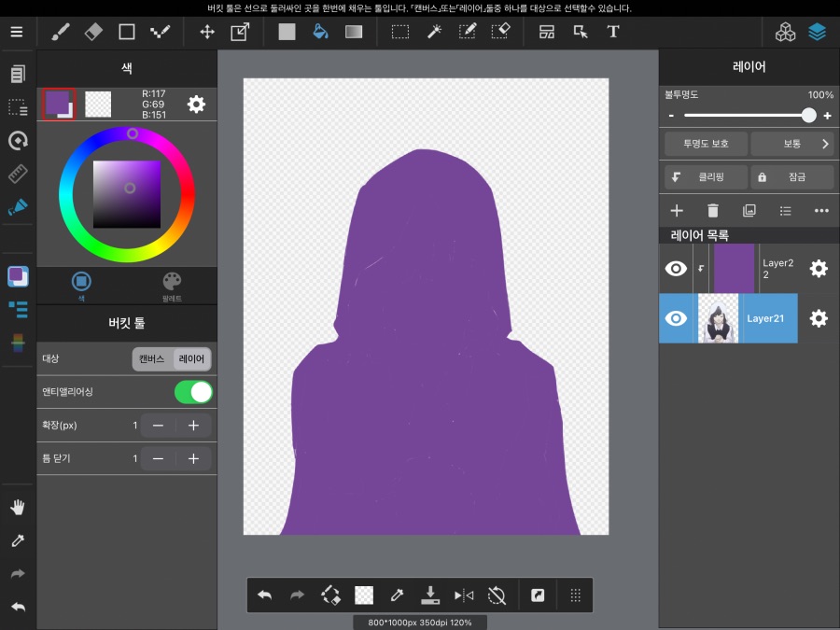
Task: Choose the Move tool
Action: 207,32
